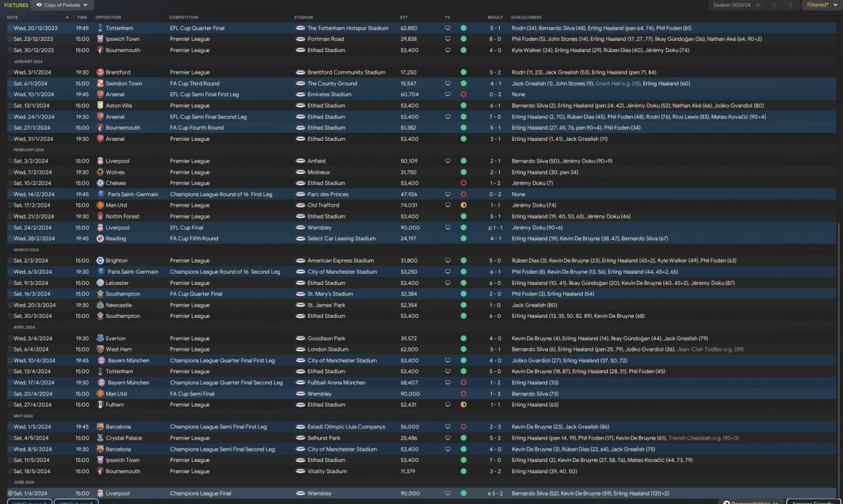Click attendance 74,031 in the Old Trafford row
The height and width of the screenshot is (504, 843).
(408, 205)
